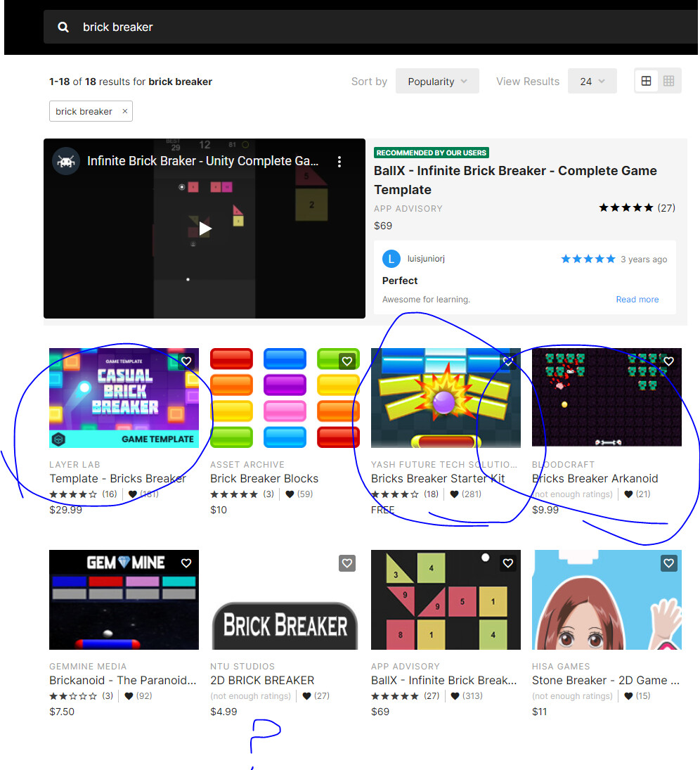Favorite Bricks Breaker Arkanoid asset
The image size is (700, 770).
(668, 361)
